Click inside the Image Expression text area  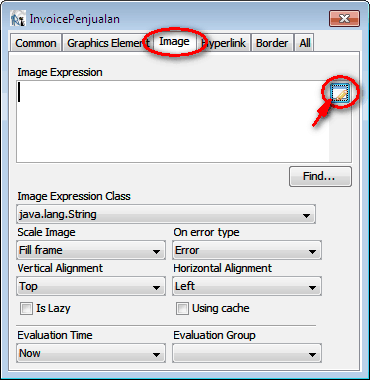pos(173,122)
